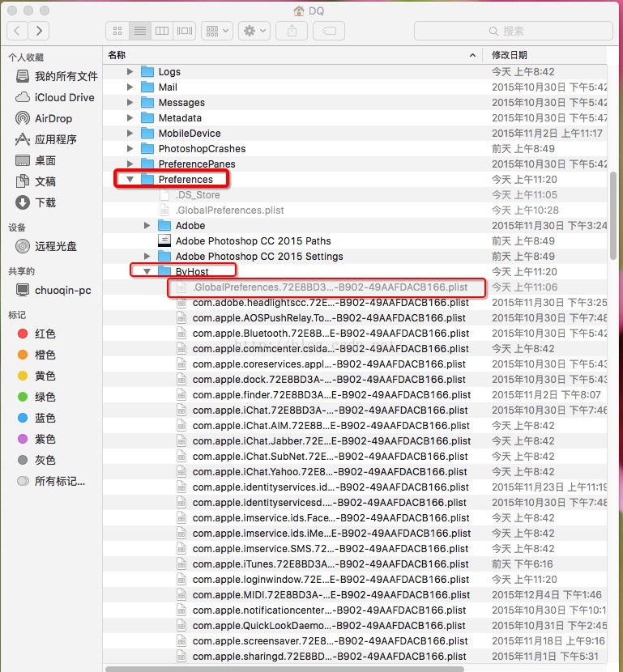Select com.apple.Bluetooth plist file
Viewport: 623px width, 672px height.
pos(331,334)
